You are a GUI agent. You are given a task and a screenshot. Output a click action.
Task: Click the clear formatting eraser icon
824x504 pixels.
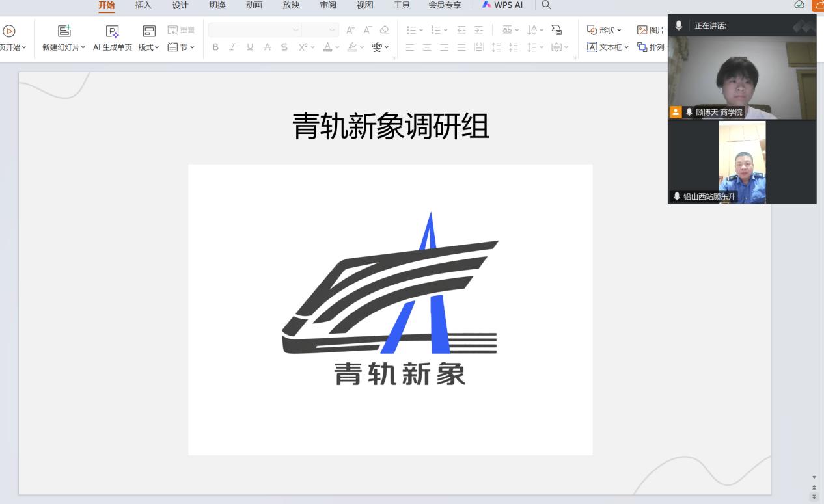point(384,30)
